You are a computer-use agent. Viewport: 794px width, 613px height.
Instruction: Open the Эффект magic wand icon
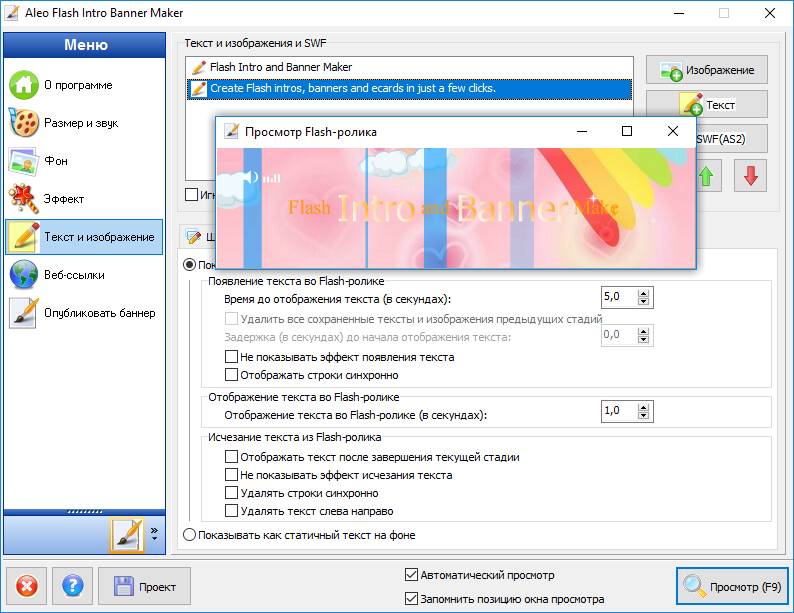point(24,198)
